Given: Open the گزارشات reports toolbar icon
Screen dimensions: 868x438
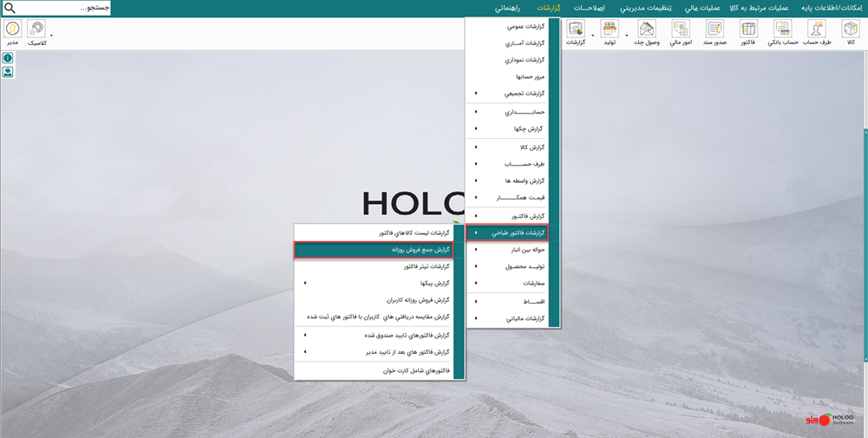Looking at the screenshot, I should [577, 33].
